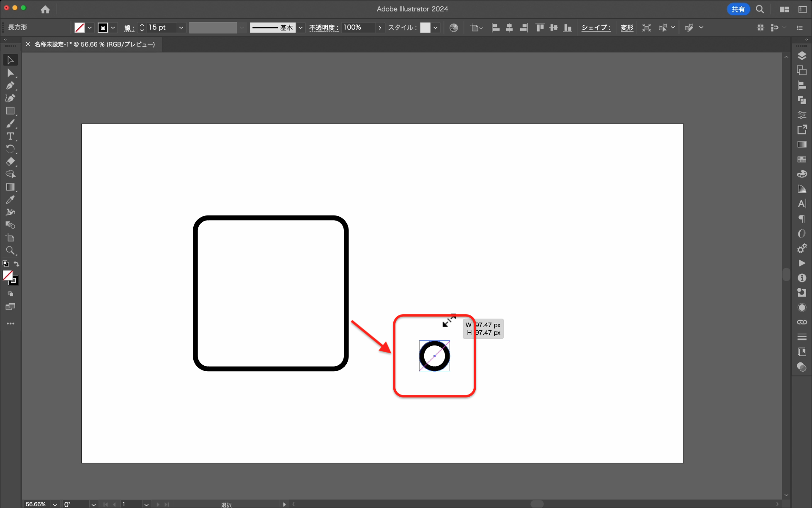Screen dimensions: 812x508
Task: Open the Links panel icon
Action: [801, 322]
